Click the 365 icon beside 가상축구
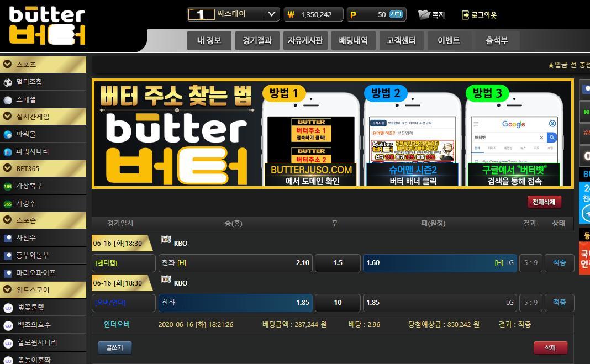Screen dimensions: 590x364 point(8,186)
